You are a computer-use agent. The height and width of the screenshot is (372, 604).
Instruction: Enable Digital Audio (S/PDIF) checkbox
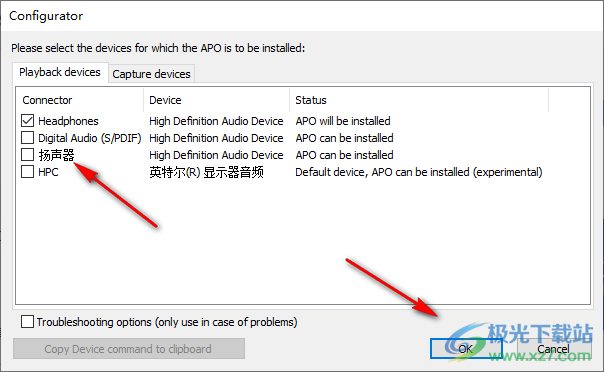click(27, 138)
